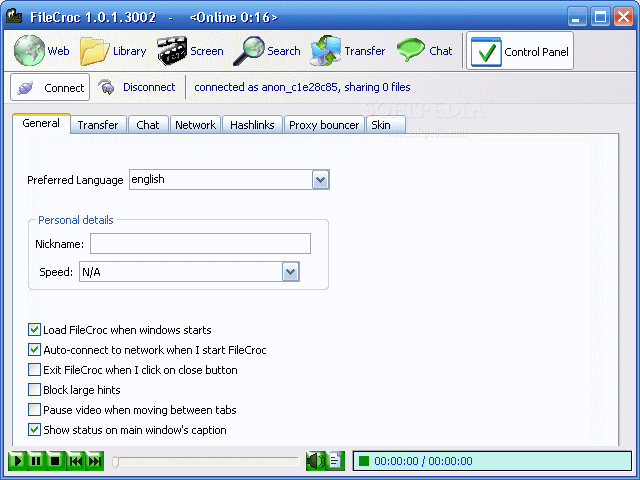Image resolution: width=640 pixels, height=480 pixels.
Task: Toggle Show status on main window's caption
Action: (34, 429)
